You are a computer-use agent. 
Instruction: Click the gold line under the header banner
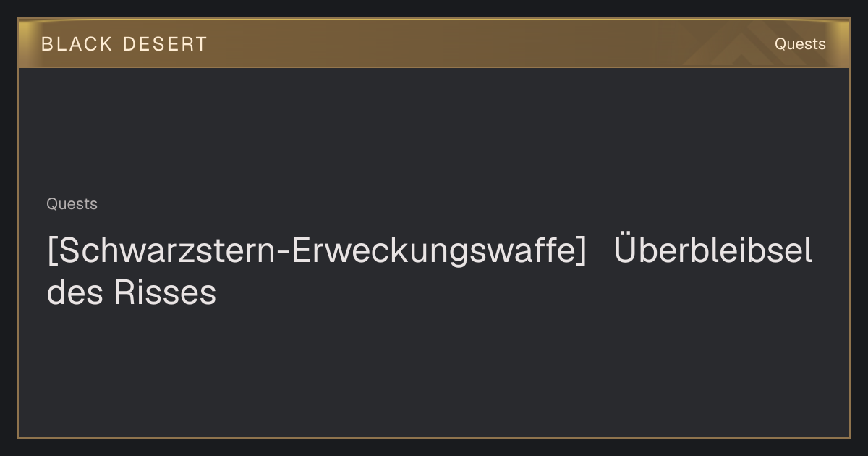(434, 67)
